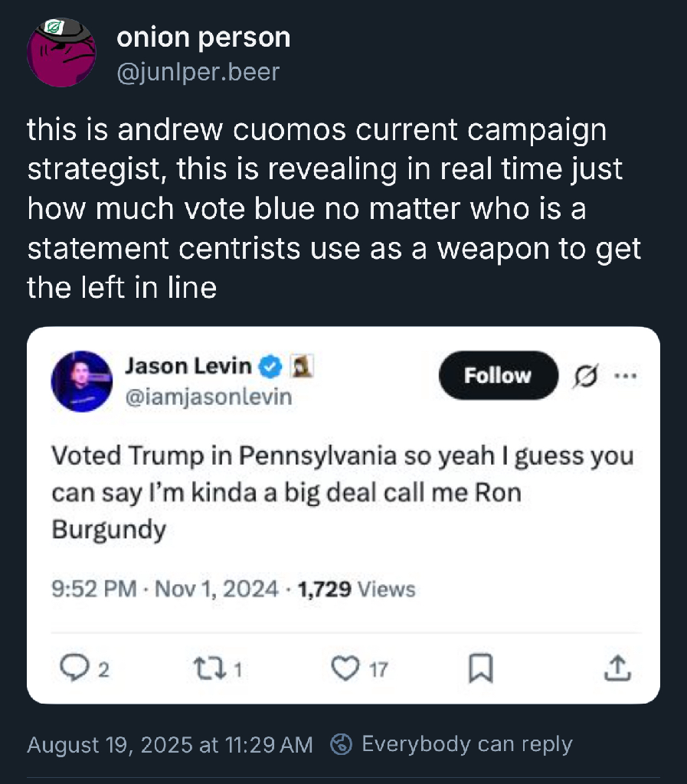Viewport: 687px width, 784px height.
Task: Click the Everybody can reply label
Action: pyautogui.click(x=466, y=744)
